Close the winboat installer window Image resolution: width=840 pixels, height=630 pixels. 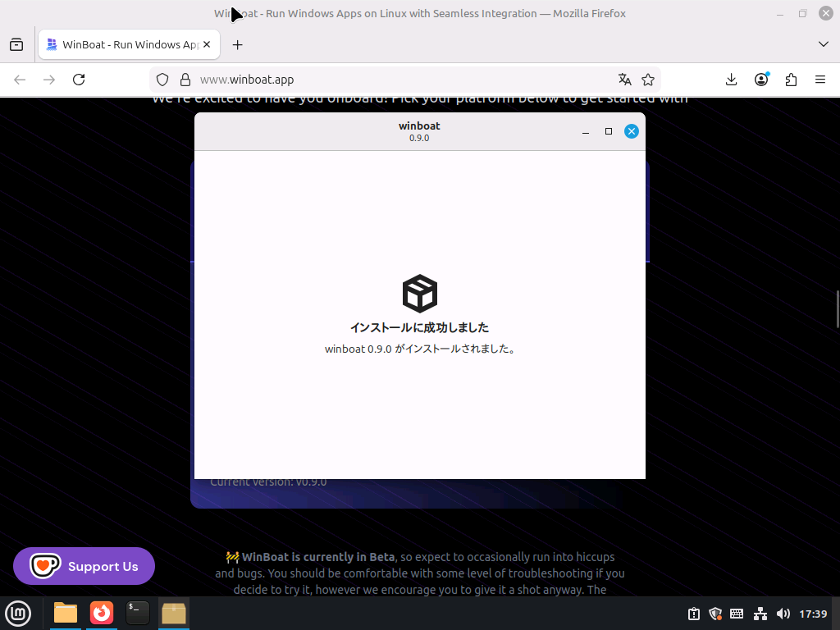pyautogui.click(x=631, y=131)
